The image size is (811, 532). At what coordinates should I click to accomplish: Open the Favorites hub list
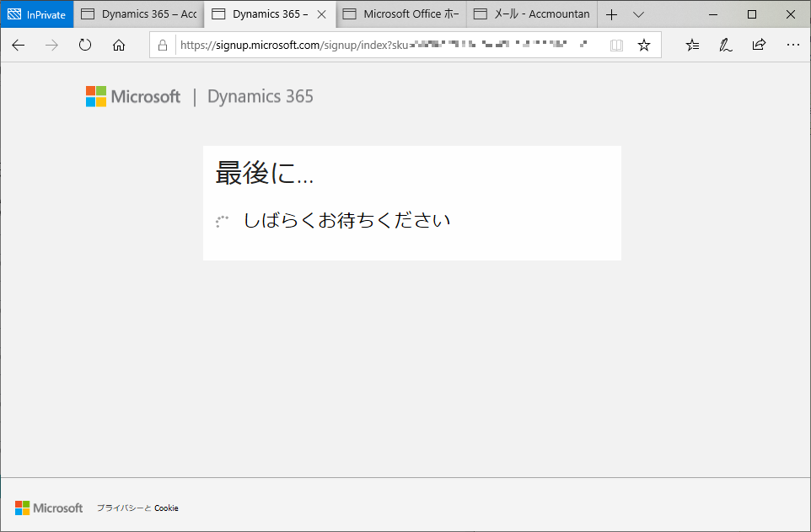pyautogui.click(x=693, y=46)
